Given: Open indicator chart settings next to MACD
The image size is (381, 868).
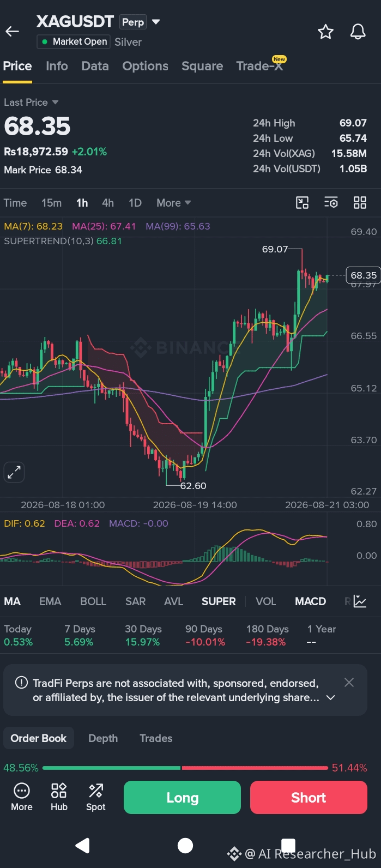Looking at the screenshot, I should pos(360,601).
